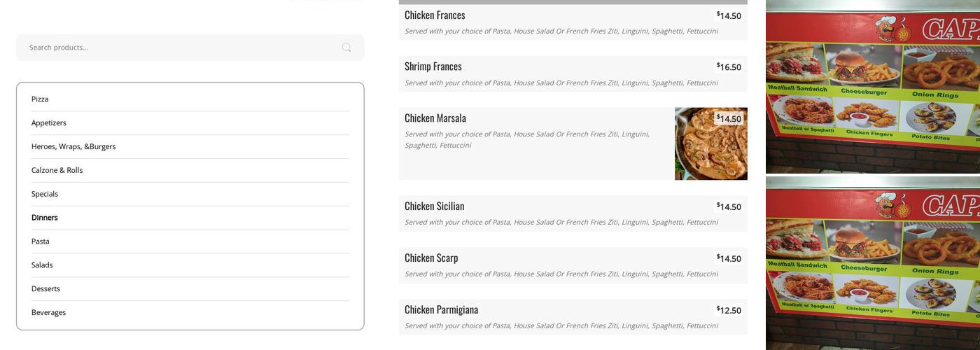Go to Heroes, Wraps, &Burgers category

[x=73, y=147]
